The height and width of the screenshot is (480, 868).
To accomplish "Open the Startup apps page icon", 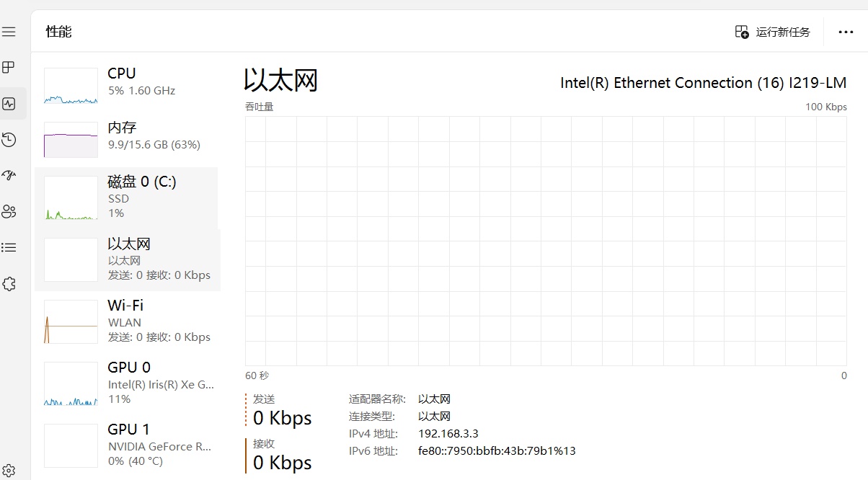I will (x=9, y=175).
